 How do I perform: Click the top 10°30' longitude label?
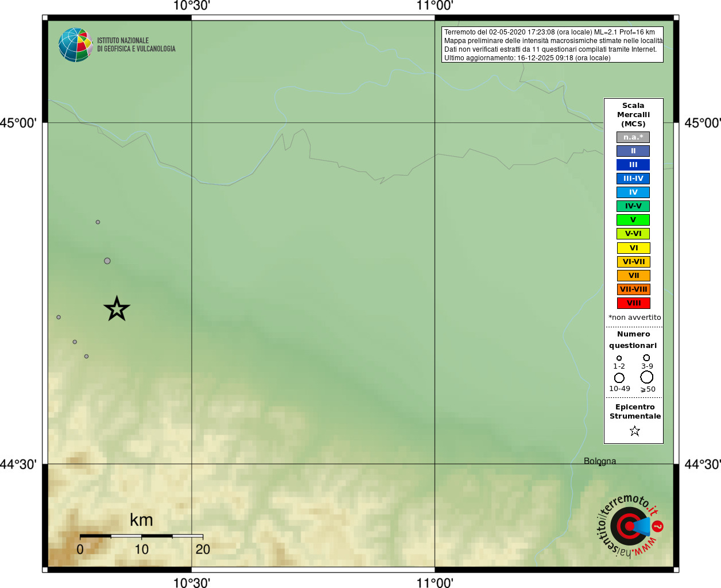(x=192, y=6)
